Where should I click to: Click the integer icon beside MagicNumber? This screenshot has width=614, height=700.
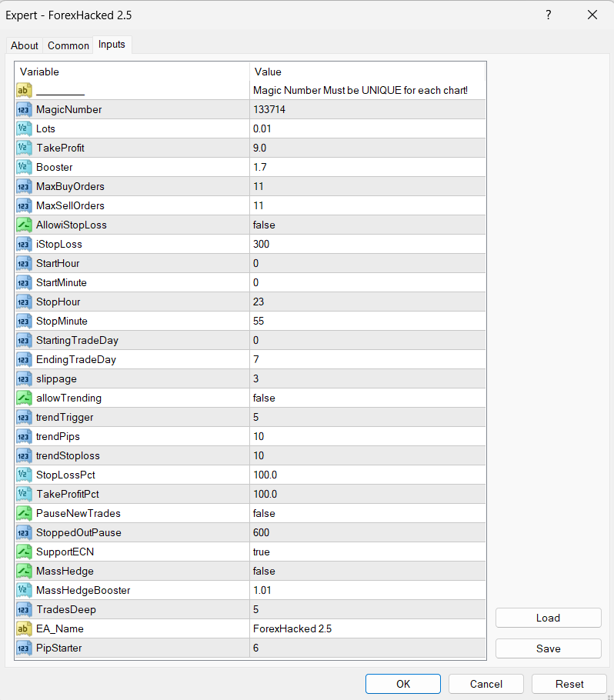[x=24, y=109]
